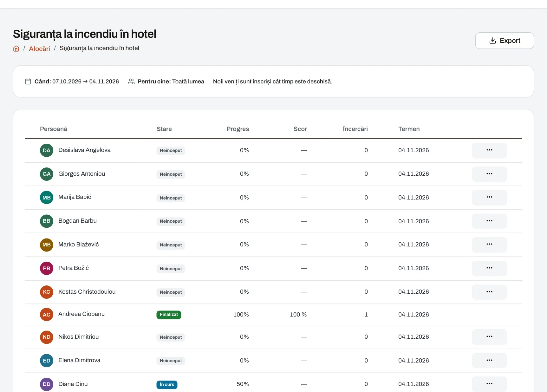Viewport: 547px width, 392px height.
Task: Open three-dot menu for Elena Dimitrova
Action: click(x=489, y=361)
